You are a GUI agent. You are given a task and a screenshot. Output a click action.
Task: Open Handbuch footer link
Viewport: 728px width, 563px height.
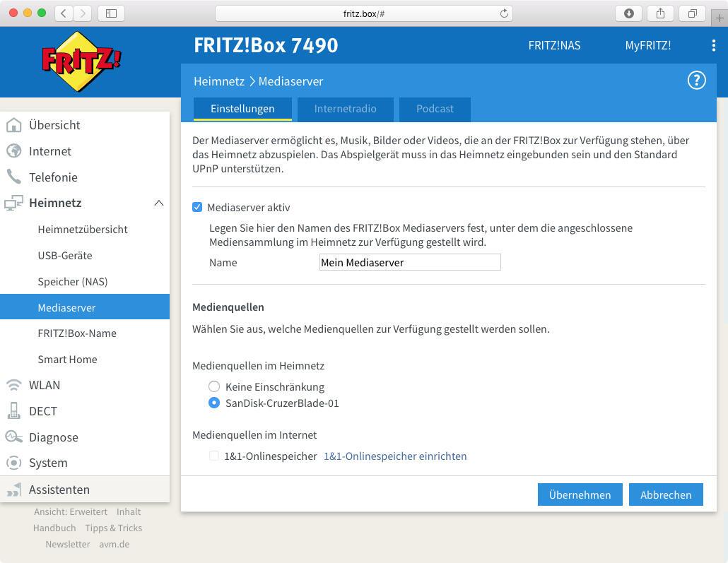pyautogui.click(x=54, y=528)
